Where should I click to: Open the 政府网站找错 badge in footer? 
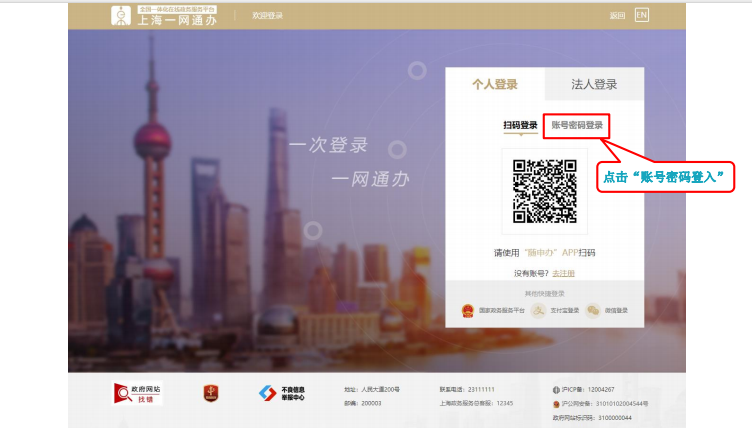click(137, 393)
